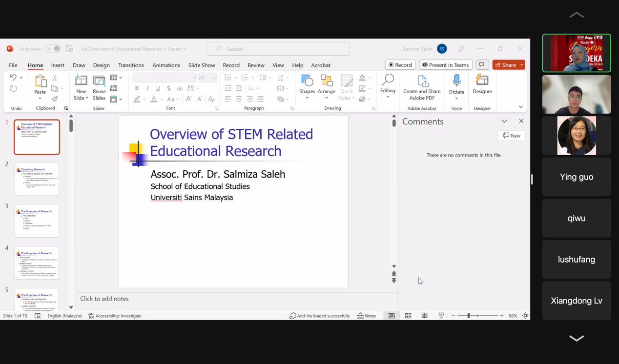The width and height of the screenshot is (619, 364).
Task: Toggle the AutoSave switch
Action: [52, 49]
